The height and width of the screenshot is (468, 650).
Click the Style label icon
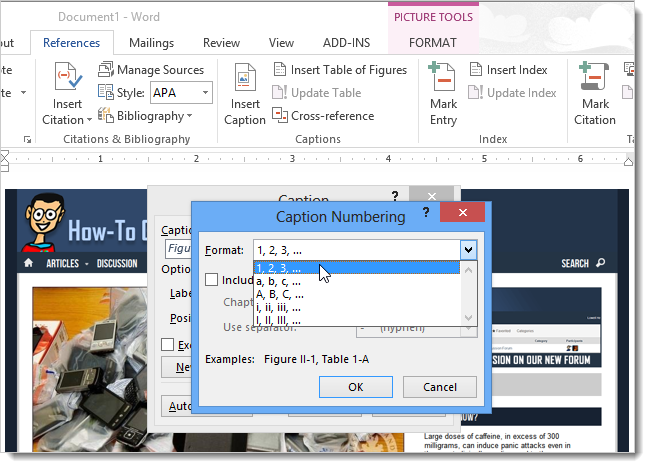(x=105, y=92)
